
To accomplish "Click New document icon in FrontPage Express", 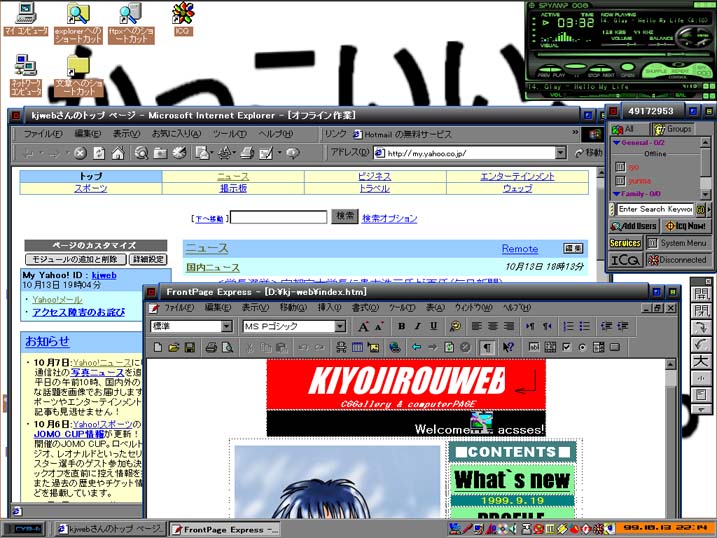I will (x=158, y=347).
